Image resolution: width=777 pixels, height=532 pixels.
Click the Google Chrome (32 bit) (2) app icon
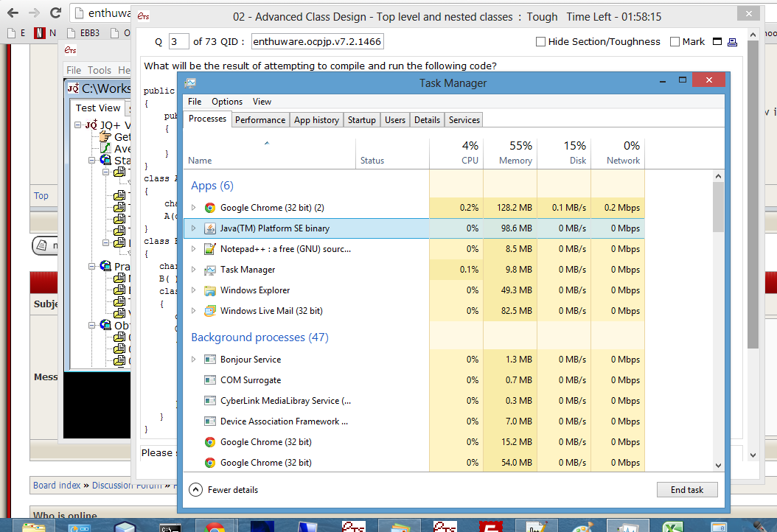tap(210, 208)
